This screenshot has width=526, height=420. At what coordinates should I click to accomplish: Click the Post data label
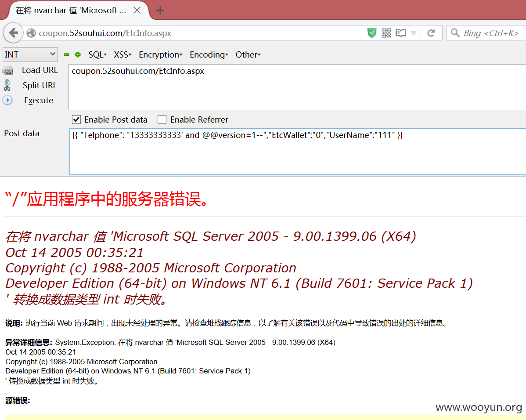(22, 133)
